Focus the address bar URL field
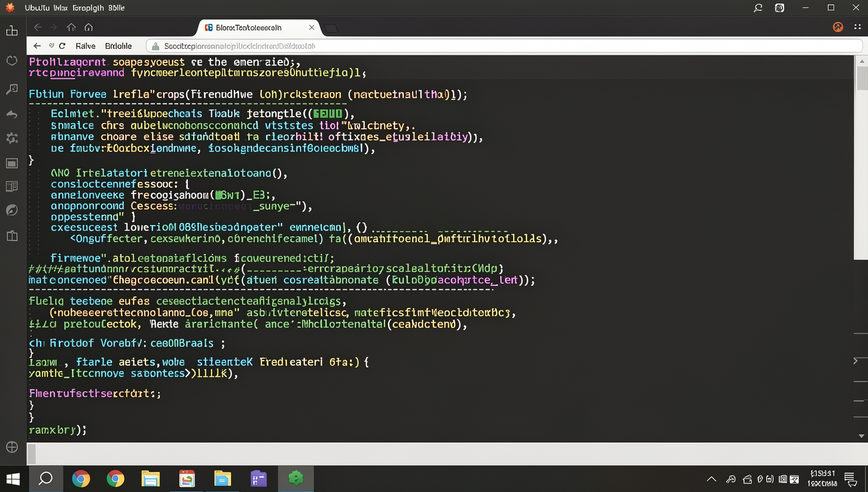The height and width of the screenshot is (492, 868). pos(505,46)
